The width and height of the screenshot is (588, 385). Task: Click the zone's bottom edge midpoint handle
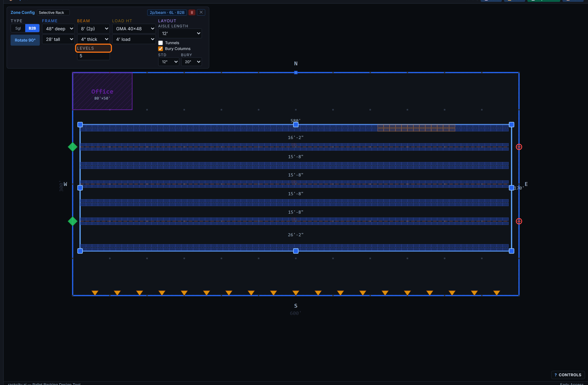click(x=296, y=251)
